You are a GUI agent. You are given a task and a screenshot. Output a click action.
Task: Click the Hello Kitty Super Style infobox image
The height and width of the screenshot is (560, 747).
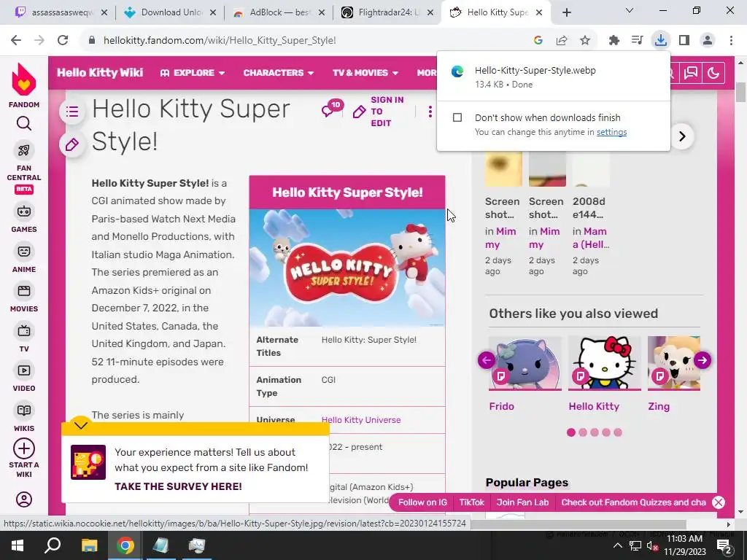347,268
